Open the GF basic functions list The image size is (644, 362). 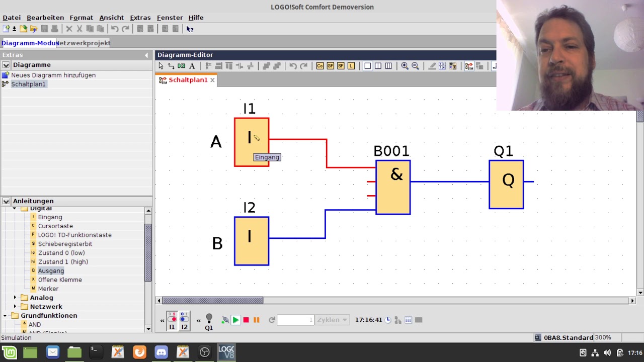[x=331, y=66]
